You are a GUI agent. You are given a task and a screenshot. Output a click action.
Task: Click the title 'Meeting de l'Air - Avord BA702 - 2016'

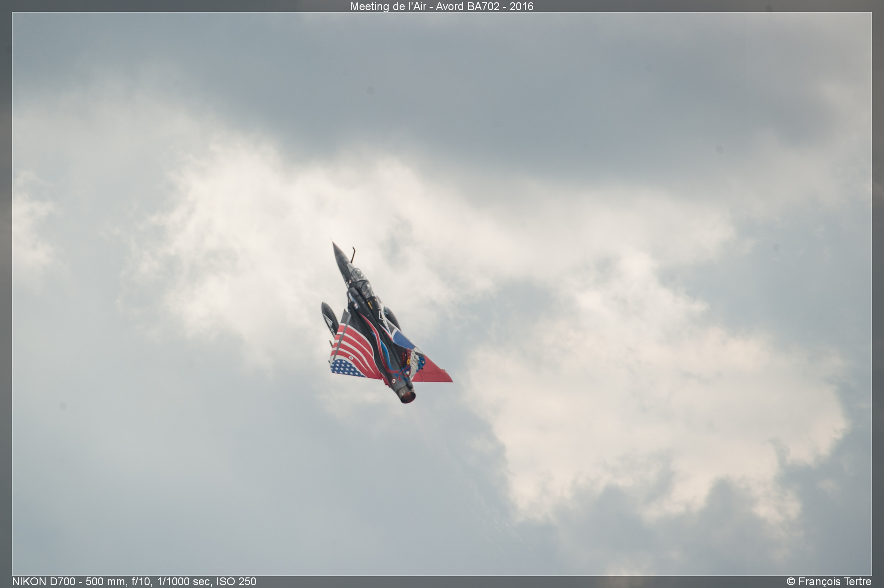tap(442, 6)
